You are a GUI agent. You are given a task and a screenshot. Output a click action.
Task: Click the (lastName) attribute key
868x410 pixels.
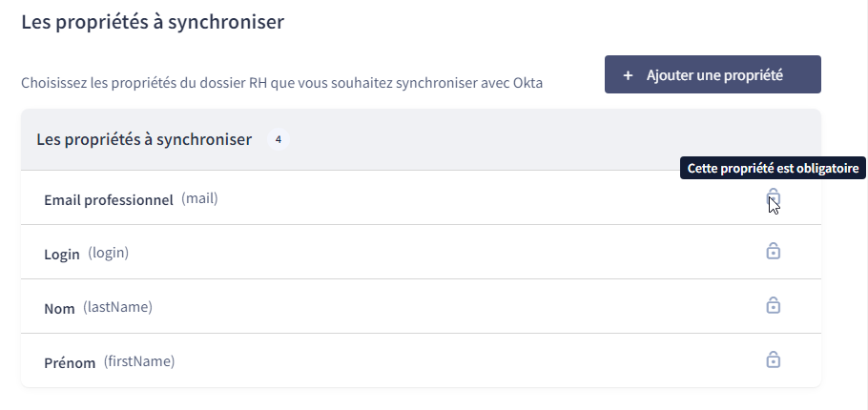point(118,307)
